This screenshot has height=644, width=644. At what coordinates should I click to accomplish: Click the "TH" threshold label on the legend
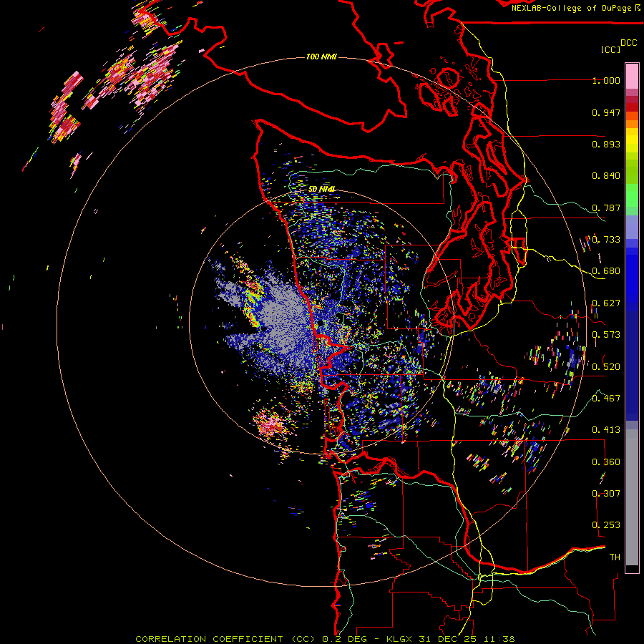615,557
